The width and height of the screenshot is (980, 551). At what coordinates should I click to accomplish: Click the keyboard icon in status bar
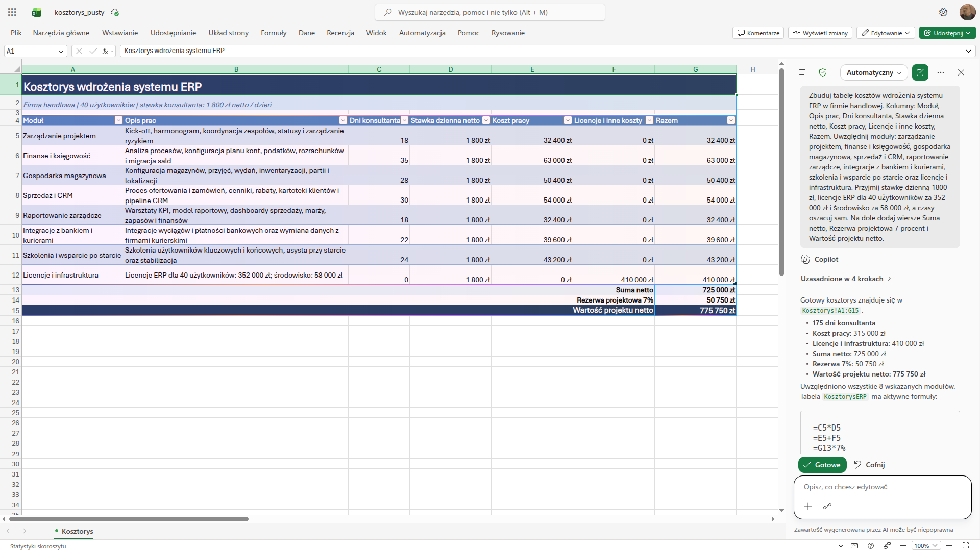[854, 546]
